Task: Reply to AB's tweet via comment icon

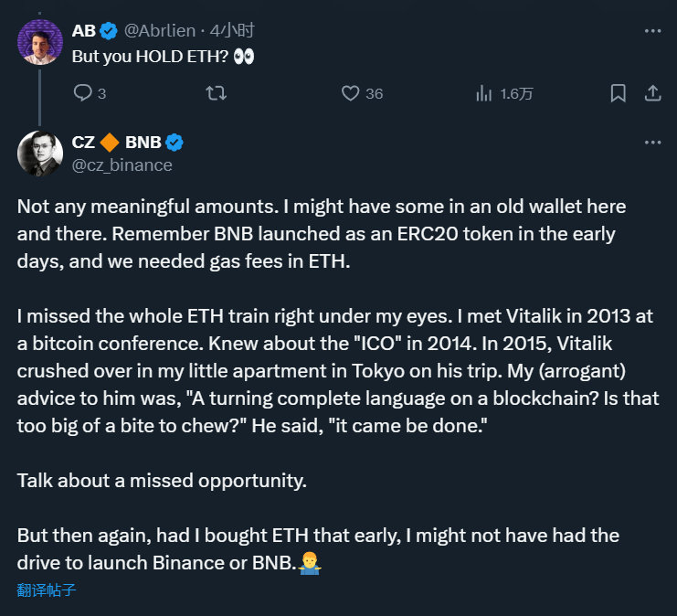Action: point(82,93)
